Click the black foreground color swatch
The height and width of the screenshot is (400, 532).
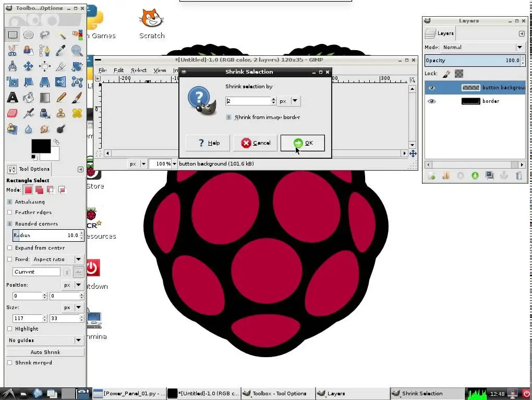41,146
